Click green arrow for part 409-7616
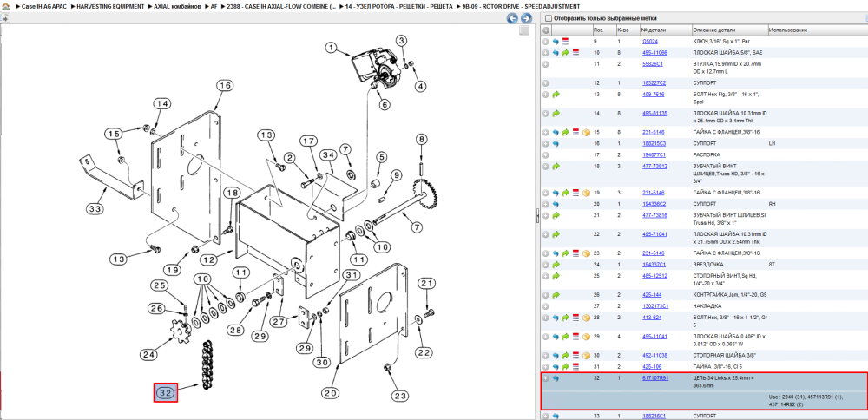868x420 pixels. pos(556,95)
